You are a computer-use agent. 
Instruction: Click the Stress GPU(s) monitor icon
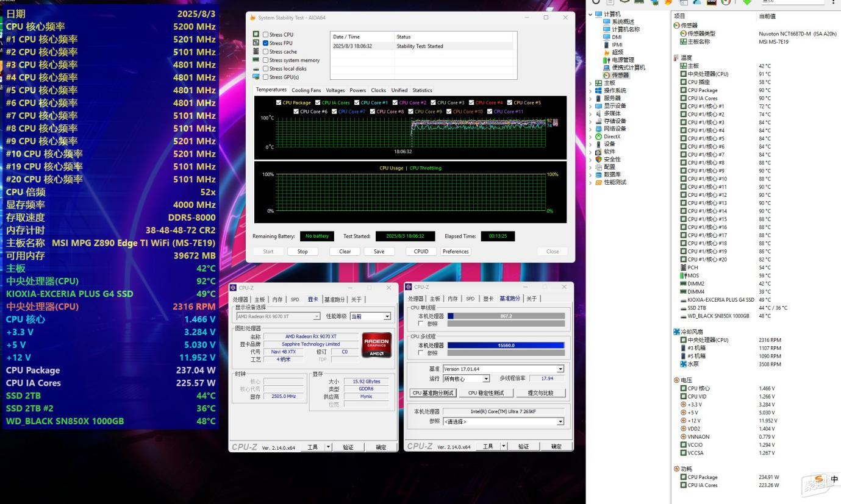pos(256,77)
